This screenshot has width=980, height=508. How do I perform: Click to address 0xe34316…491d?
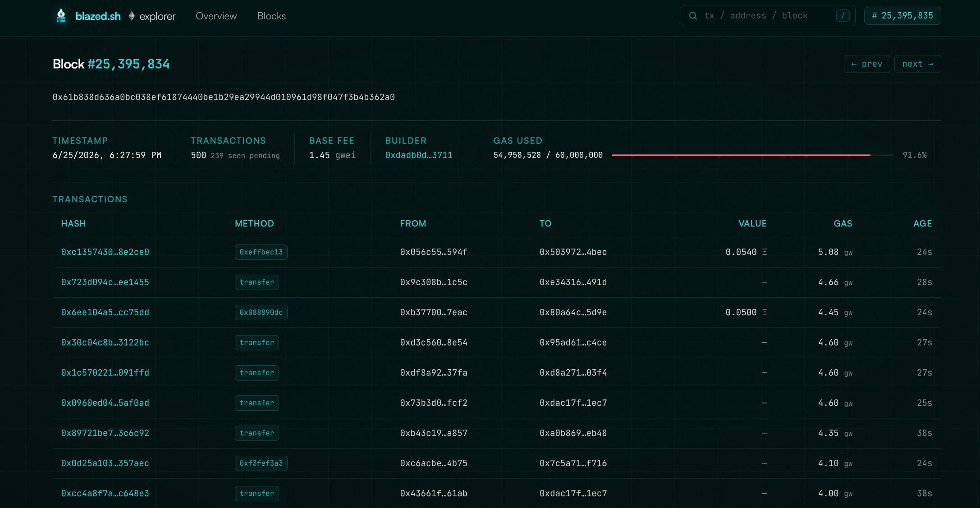click(573, 282)
